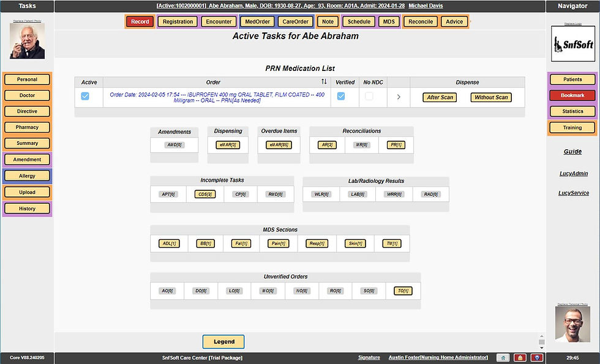This screenshot has height=364, width=600.
Task: Click the blue shield icon in status bar
Action: pos(537,358)
